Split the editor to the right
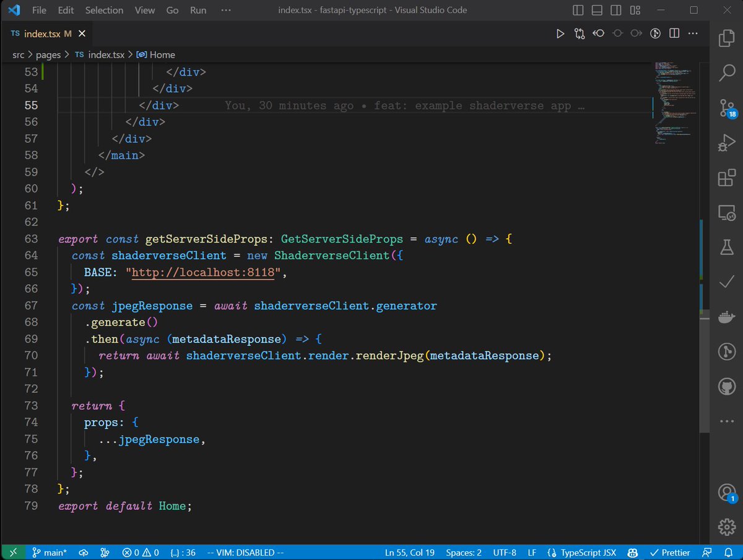Viewport: 743px width, 560px height. [x=674, y=33]
